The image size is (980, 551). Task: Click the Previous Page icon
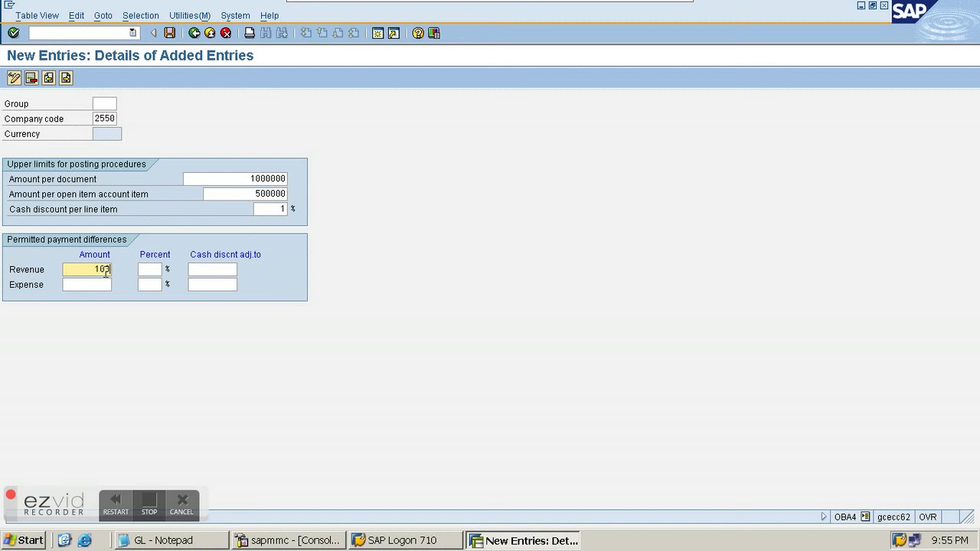(322, 33)
